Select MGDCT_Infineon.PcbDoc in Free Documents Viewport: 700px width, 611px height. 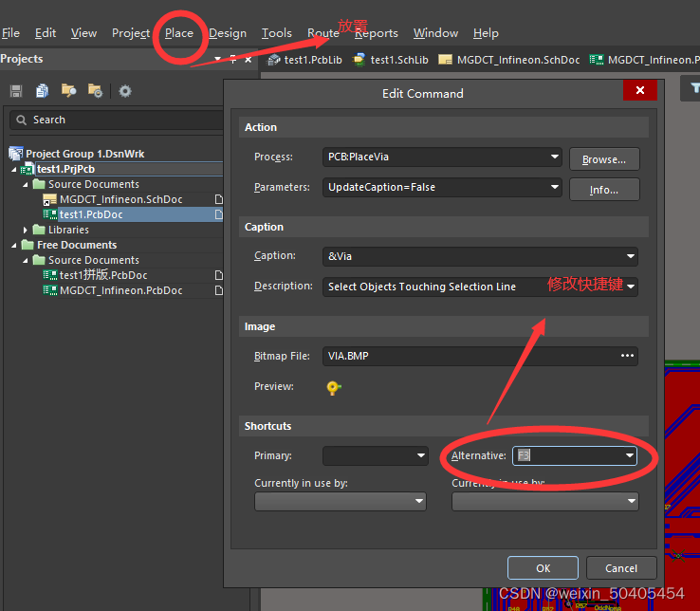tap(121, 290)
